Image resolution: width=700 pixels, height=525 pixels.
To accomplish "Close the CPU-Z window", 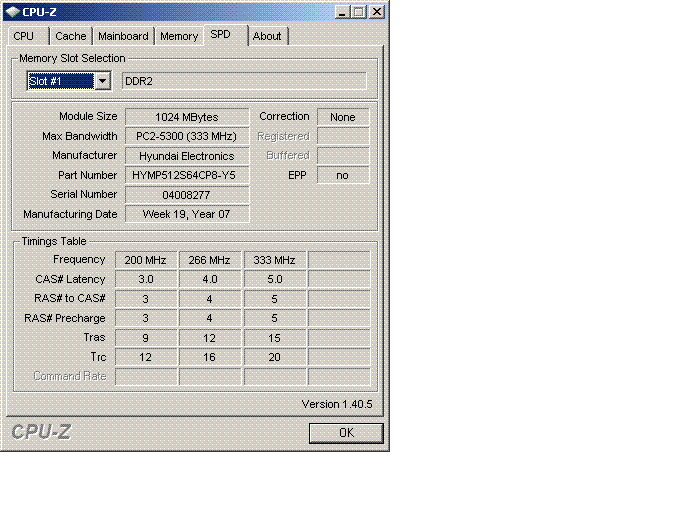I will click(377, 12).
